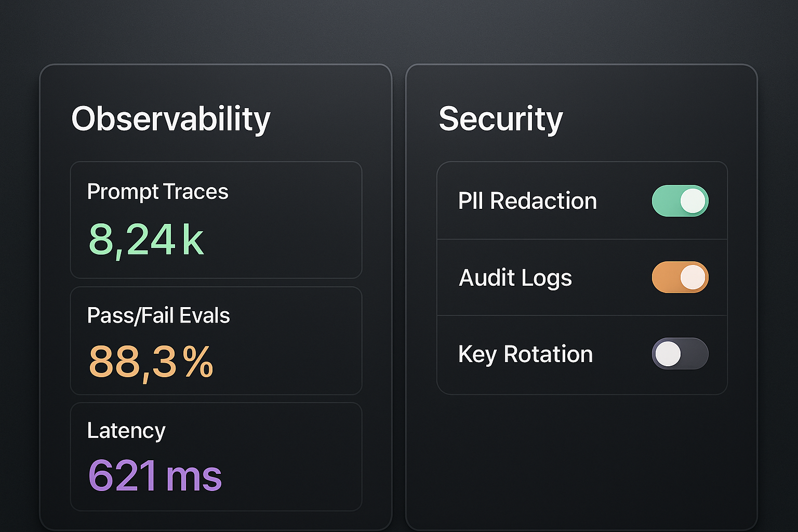Click the PII Redaction label text
798x532 pixels.
point(527,201)
